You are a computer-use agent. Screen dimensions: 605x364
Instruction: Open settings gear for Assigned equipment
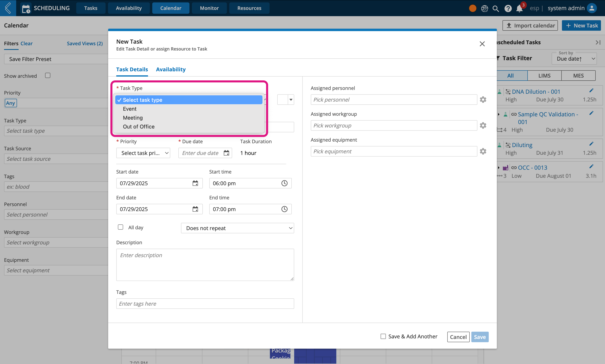click(483, 151)
